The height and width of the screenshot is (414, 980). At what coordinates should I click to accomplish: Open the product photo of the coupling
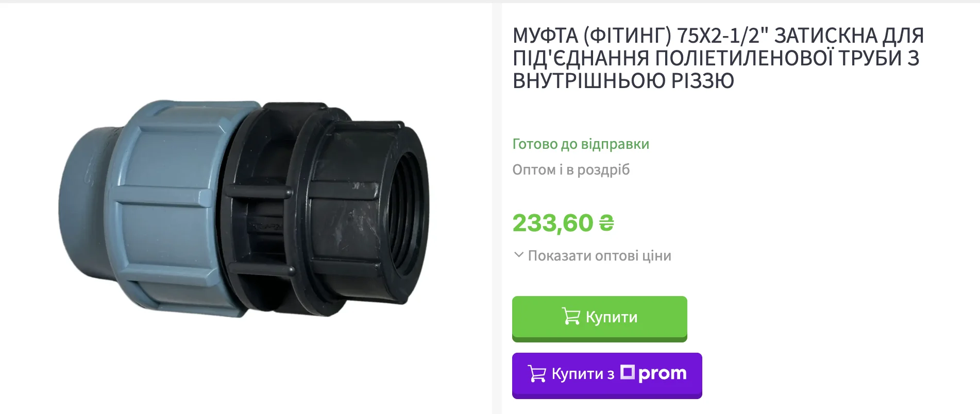coord(243,208)
